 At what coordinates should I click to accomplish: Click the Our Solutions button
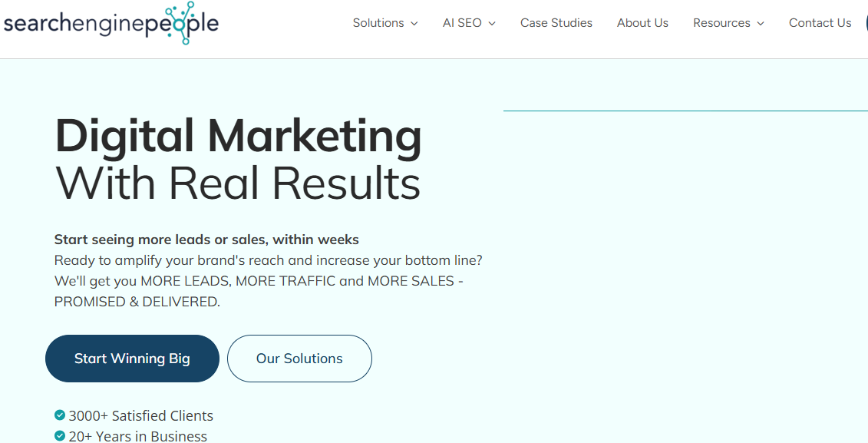[299, 359]
